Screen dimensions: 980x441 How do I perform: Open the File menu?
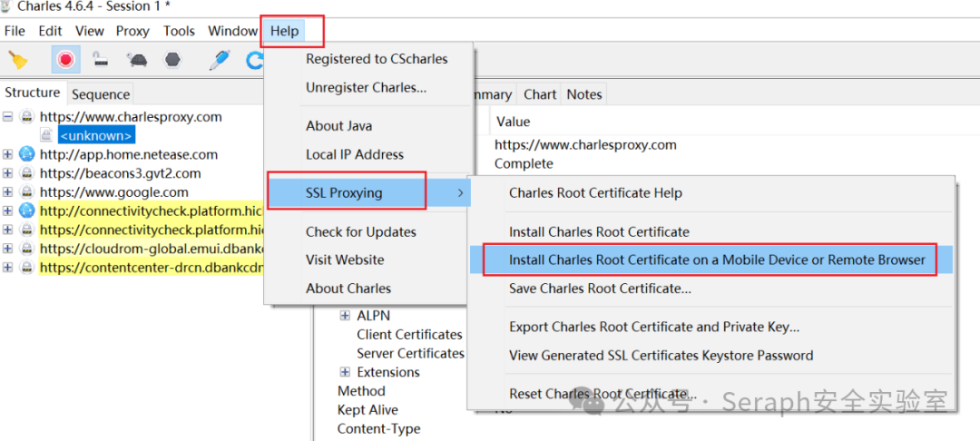coord(15,31)
